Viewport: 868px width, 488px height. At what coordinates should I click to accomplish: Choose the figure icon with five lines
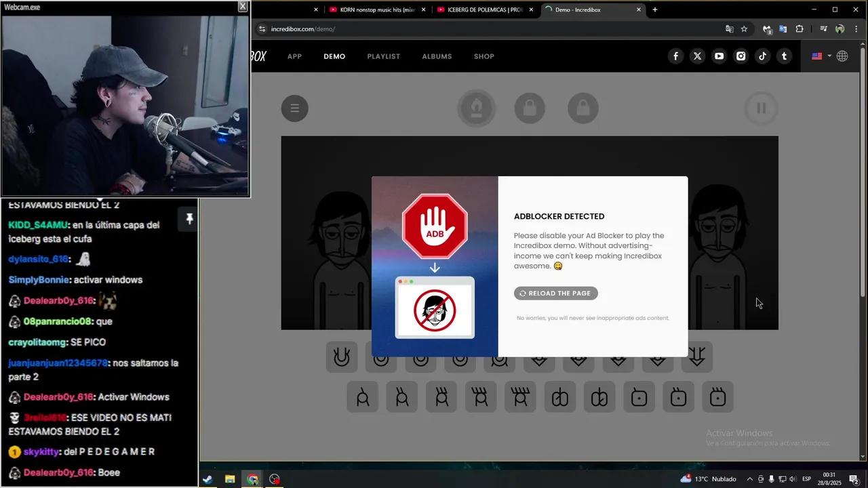(520, 397)
